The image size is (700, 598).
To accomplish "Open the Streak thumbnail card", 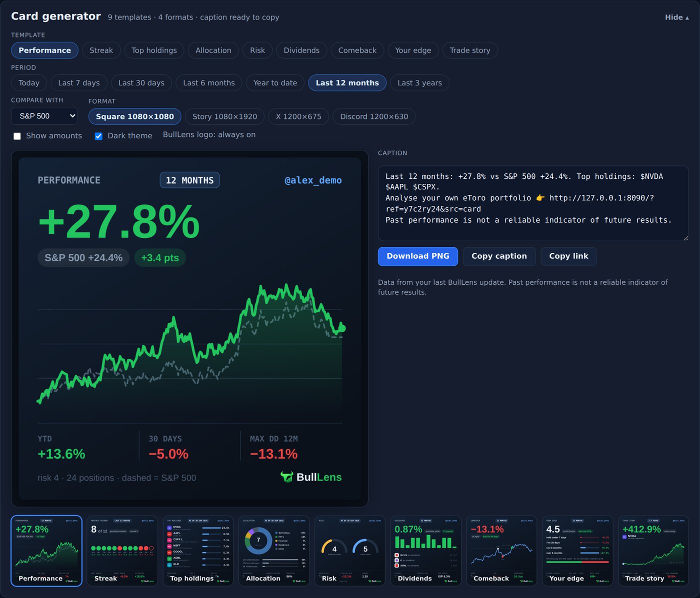I will pyautogui.click(x=122, y=551).
